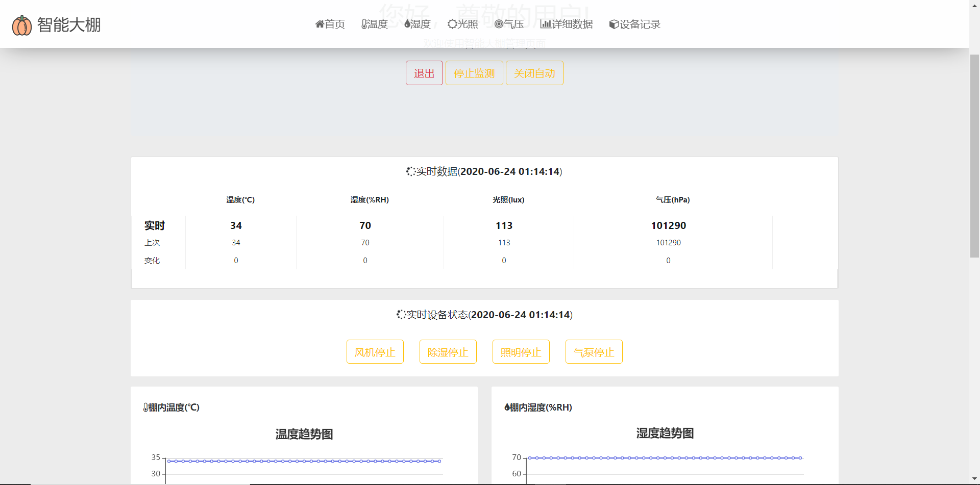Click the bar chart icon beside 详细数据

tap(546, 24)
